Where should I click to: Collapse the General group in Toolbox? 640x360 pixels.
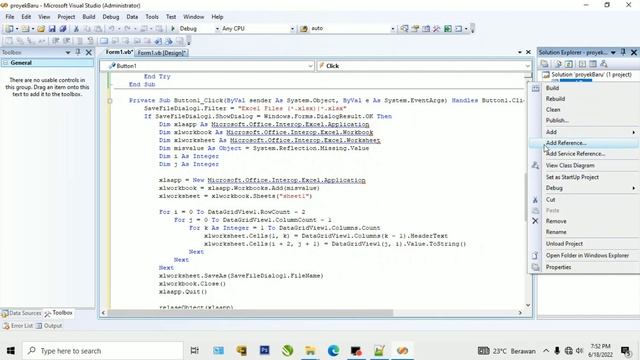[x=6, y=63]
